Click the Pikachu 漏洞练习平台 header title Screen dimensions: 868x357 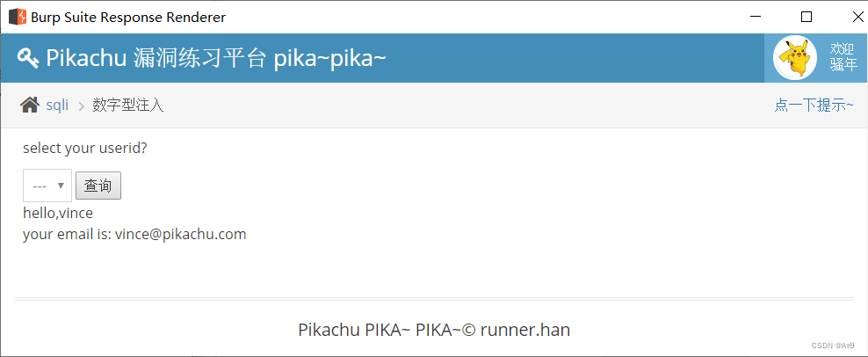216,59
